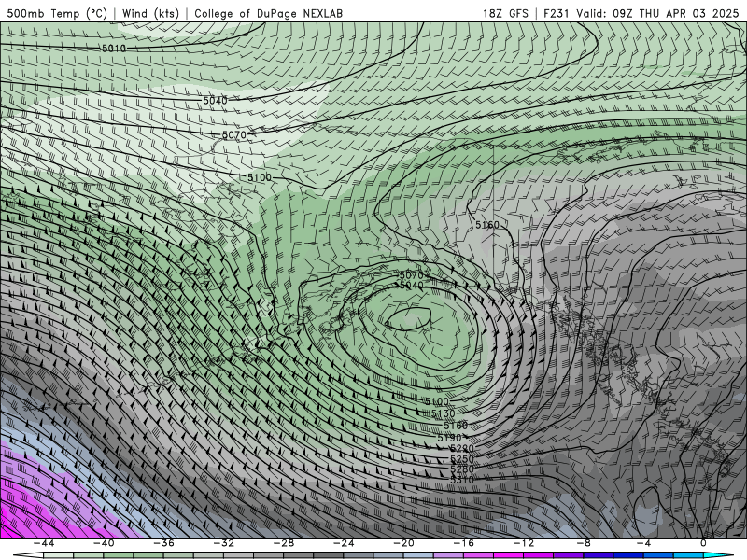
Task: Click the -36 colorbar tick label
Action: (163, 543)
